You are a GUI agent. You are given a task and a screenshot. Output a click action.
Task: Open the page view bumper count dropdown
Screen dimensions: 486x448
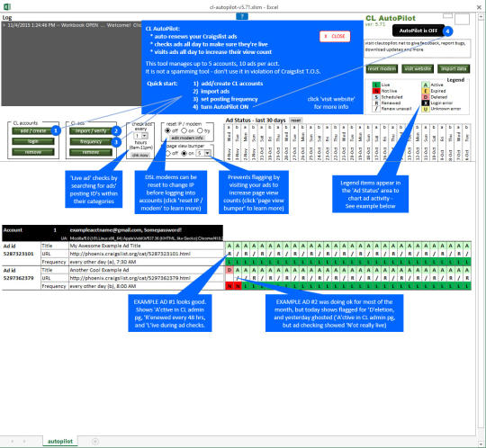tap(207, 153)
